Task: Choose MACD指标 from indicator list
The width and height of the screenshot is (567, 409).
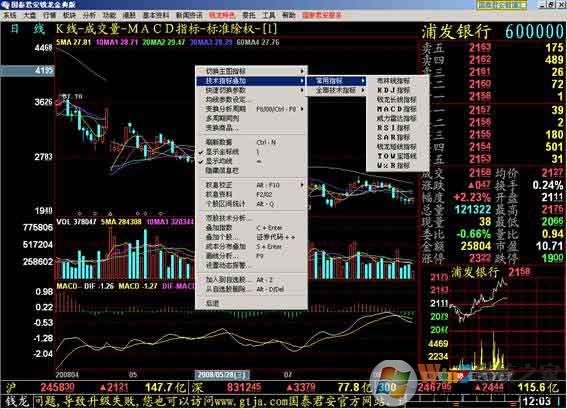Action: point(396,109)
